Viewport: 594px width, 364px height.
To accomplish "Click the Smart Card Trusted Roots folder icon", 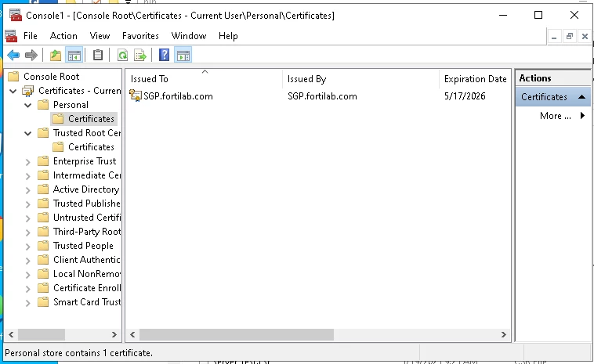I will (43, 302).
